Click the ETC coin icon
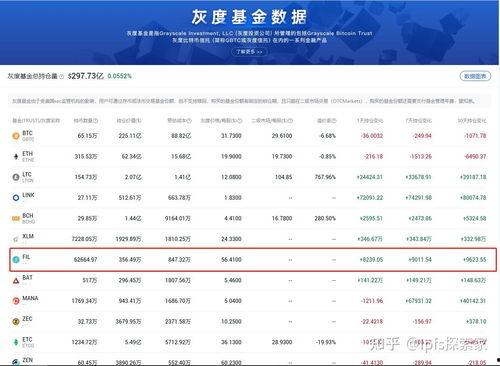The width and height of the screenshot is (500, 366). tap(16, 342)
